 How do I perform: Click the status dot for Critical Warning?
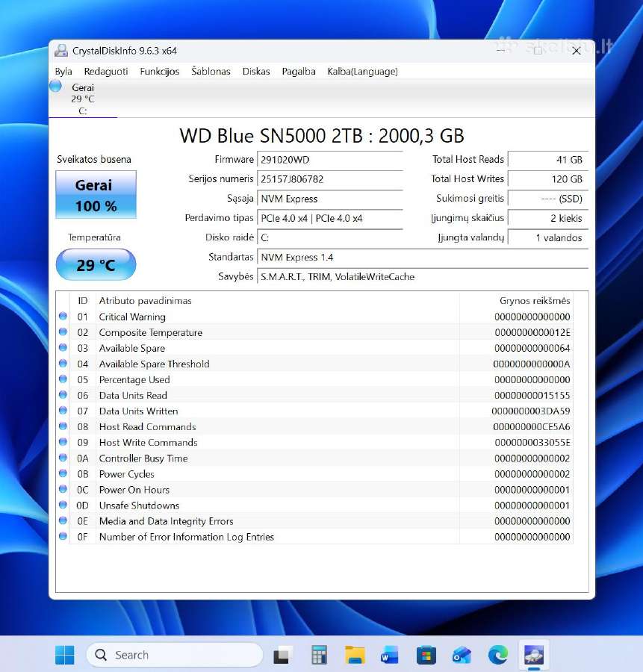(x=63, y=317)
